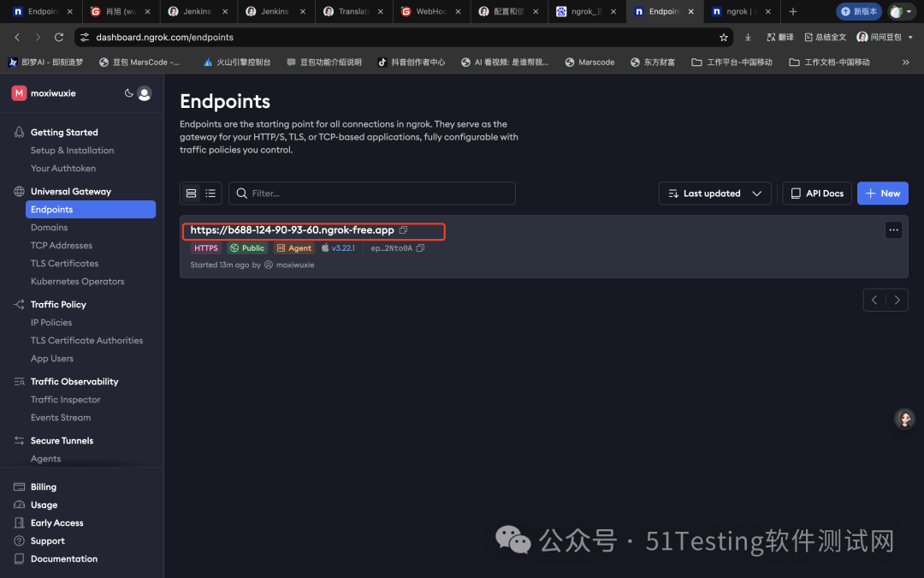The image size is (924, 578).
Task: Click the HTTPS badge
Action: tap(205, 248)
